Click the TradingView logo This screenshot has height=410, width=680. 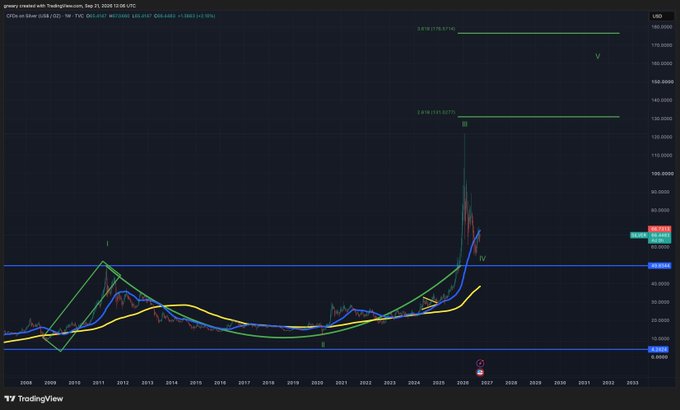pyautogui.click(x=34, y=399)
